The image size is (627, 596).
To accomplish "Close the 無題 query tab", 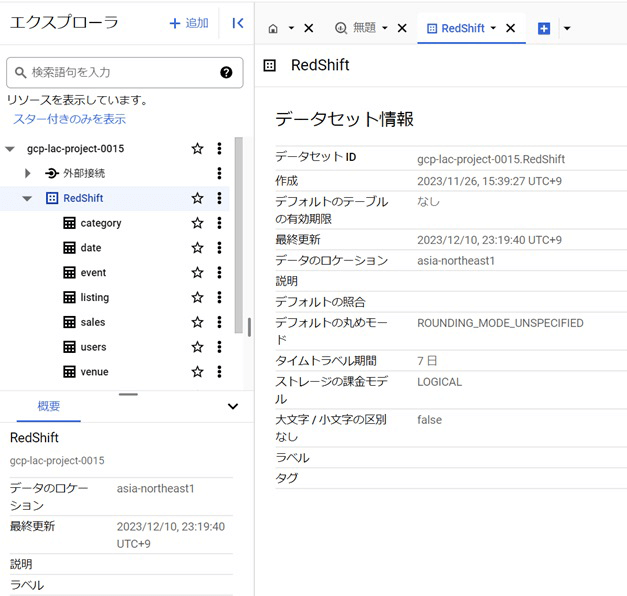I will pos(402,28).
